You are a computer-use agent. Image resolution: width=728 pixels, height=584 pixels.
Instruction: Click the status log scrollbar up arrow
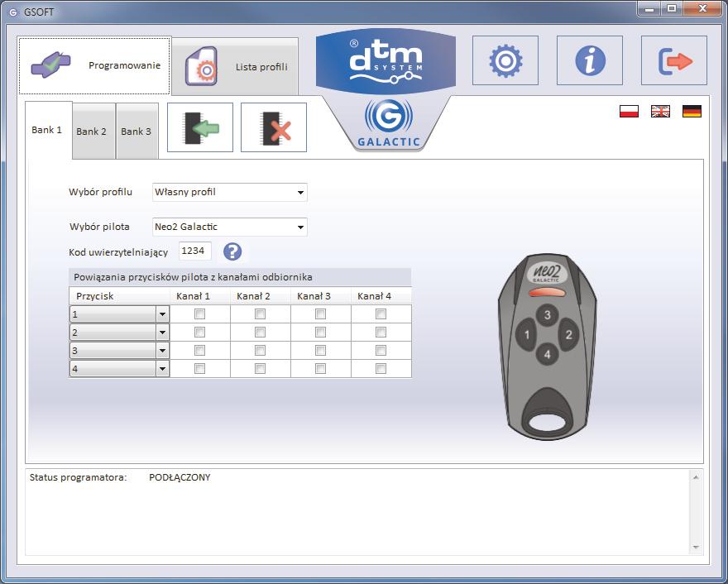coord(696,477)
